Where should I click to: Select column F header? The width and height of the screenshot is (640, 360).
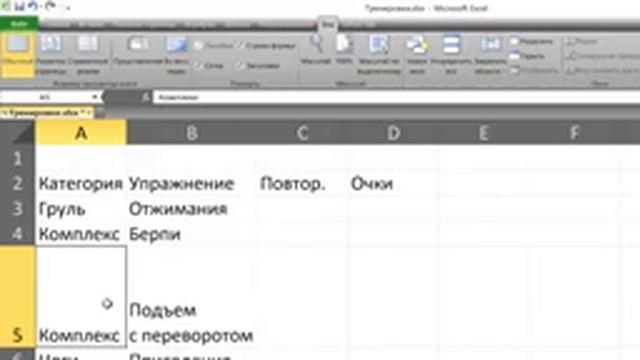tap(575, 133)
